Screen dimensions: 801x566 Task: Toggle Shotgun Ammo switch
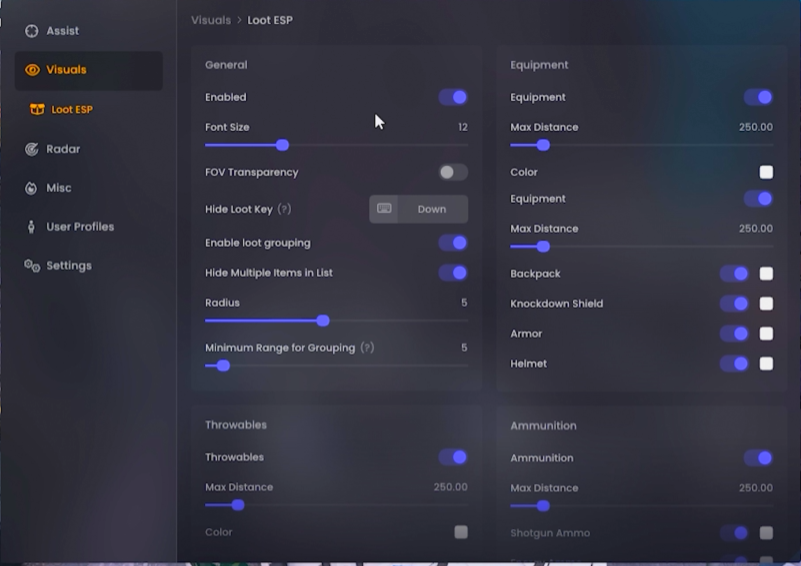[735, 533]
